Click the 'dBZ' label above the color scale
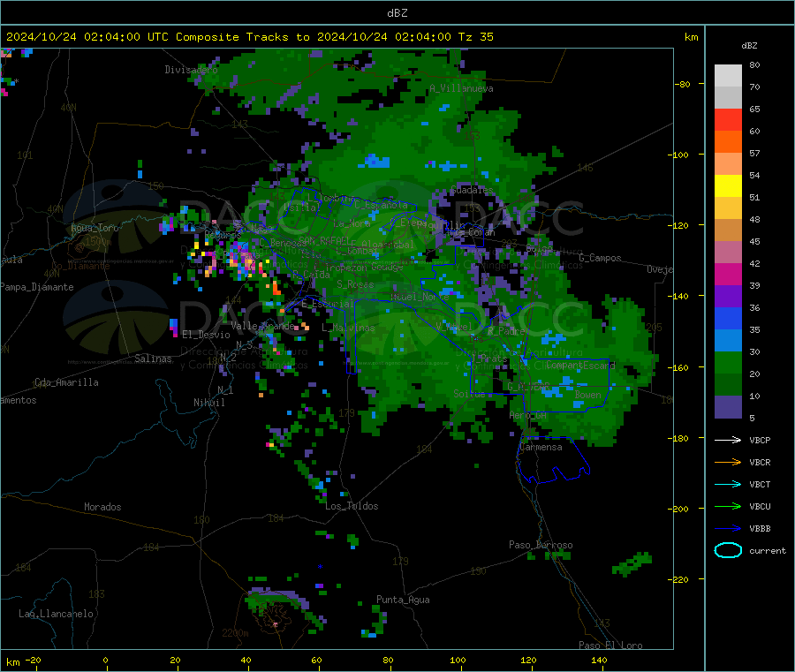 749,46
